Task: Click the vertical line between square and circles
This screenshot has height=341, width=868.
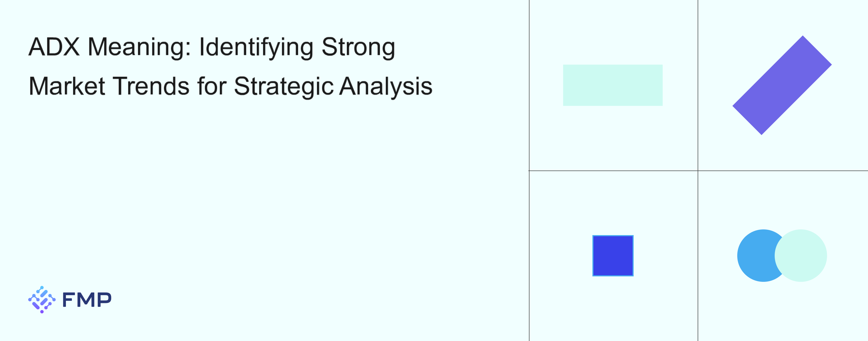Action: 698,256
